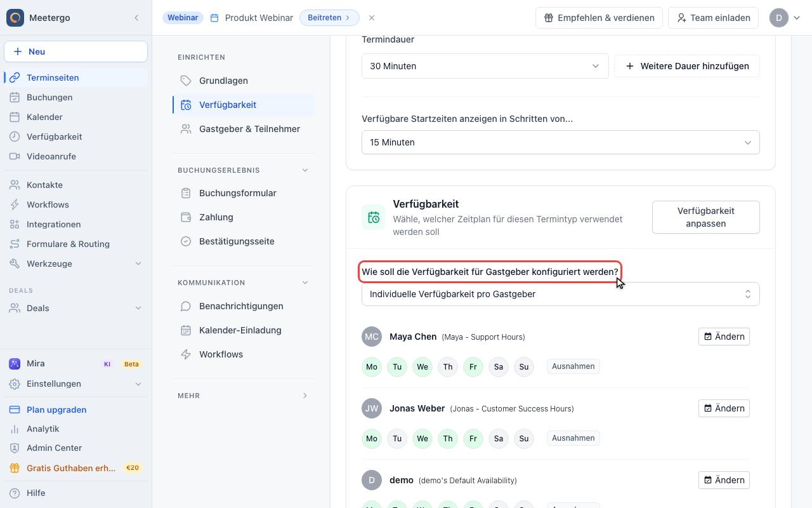Click the Verfügbarkeit clock icon in sidebar
The width and height of the screenshot is (812, 508).
pyautogui.click(x=15, y=137)
